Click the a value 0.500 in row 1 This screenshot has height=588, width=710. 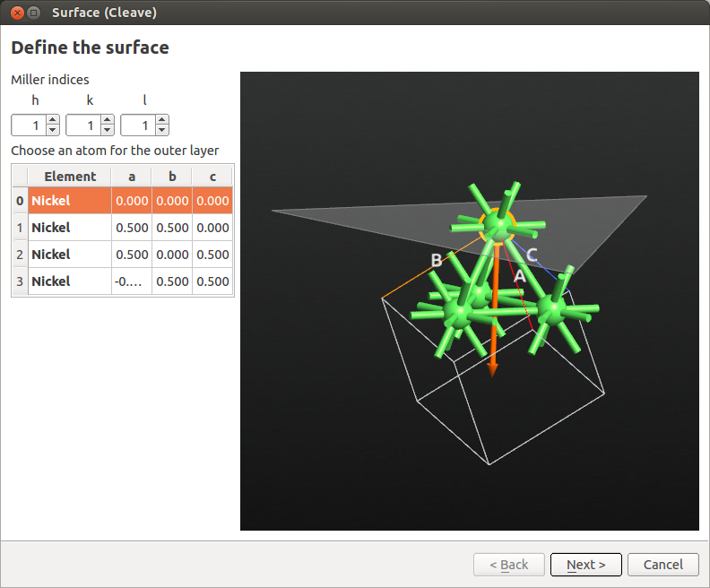point(132,228)
